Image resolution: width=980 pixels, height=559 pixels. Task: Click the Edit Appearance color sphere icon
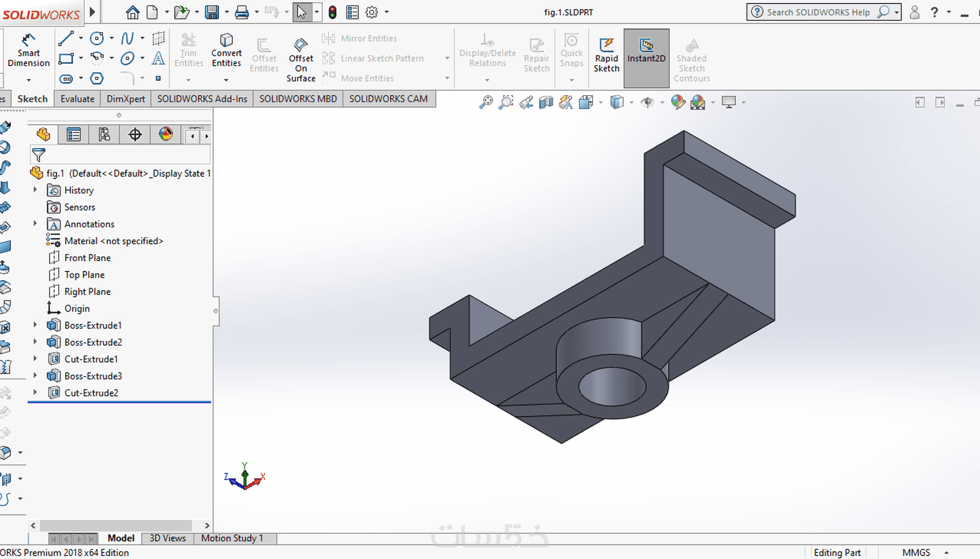[679, 103]
